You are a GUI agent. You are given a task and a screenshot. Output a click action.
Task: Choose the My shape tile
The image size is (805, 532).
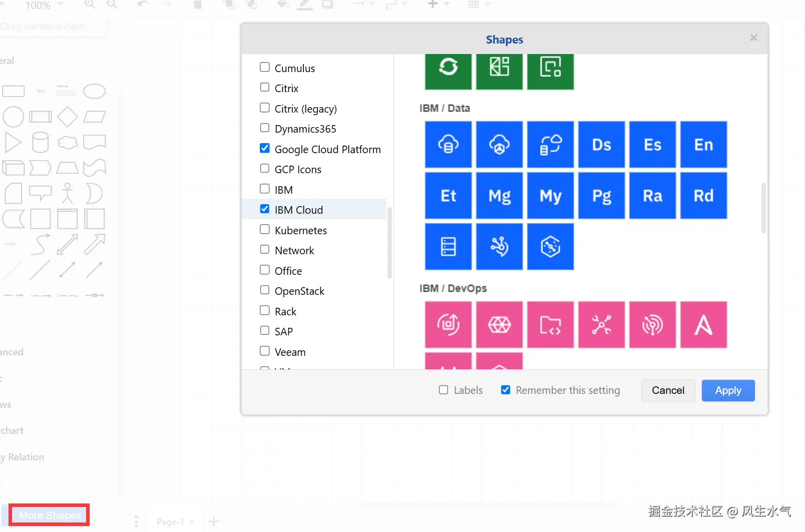[550, 196]
